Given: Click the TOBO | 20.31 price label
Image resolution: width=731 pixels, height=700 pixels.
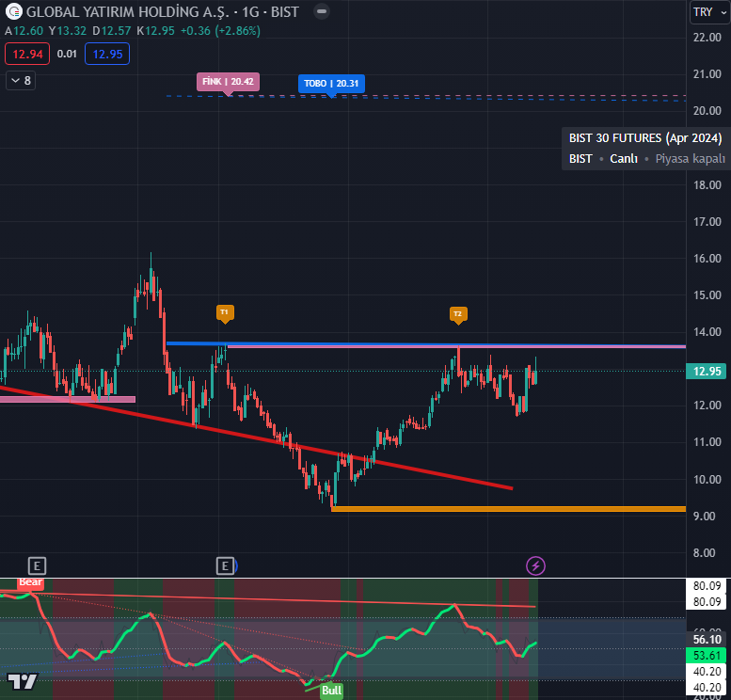Looking at the screenshot, I should pyautogui.click(x=331, y=84).
